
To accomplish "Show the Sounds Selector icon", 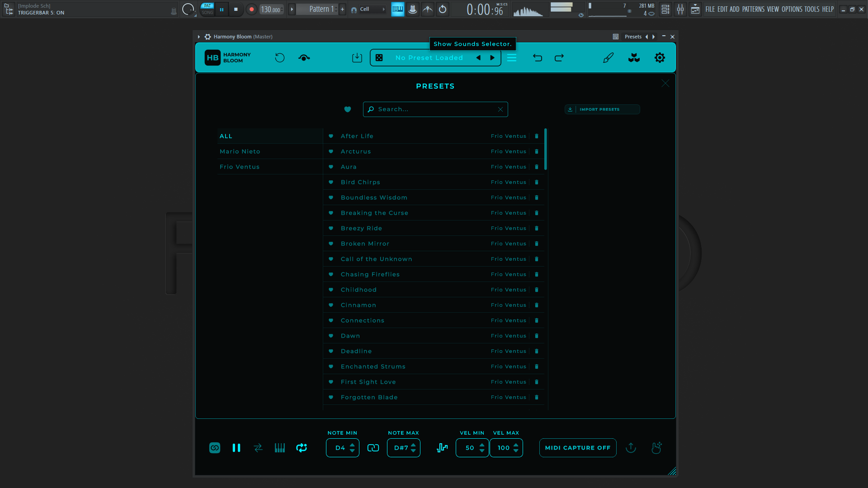I will click(x=634, y=58).
